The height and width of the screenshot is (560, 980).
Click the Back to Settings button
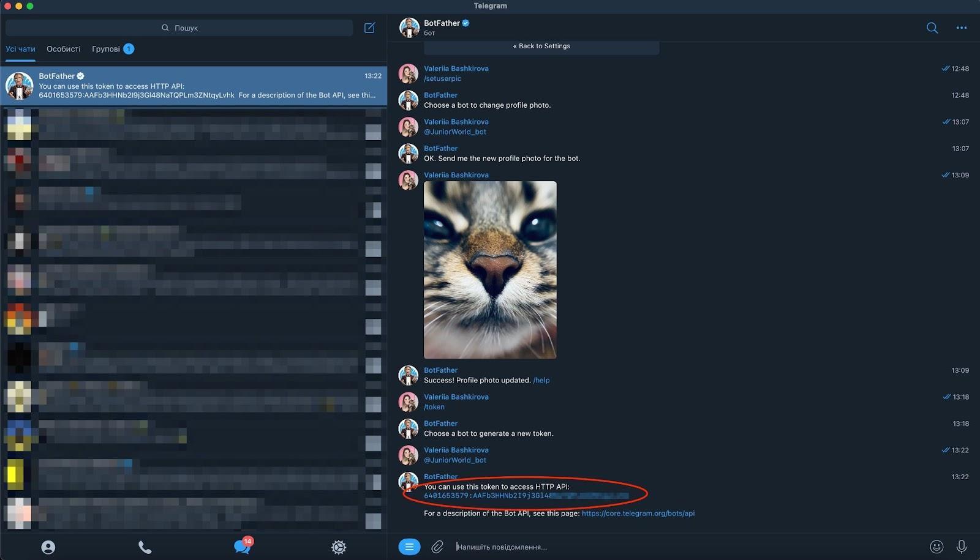pos(541,45)
